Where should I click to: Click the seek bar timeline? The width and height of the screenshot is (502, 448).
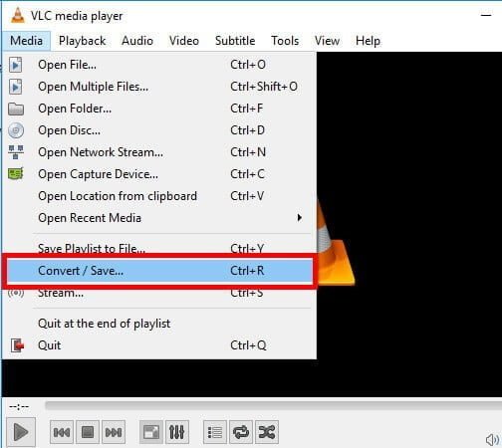tap(273, 405)
